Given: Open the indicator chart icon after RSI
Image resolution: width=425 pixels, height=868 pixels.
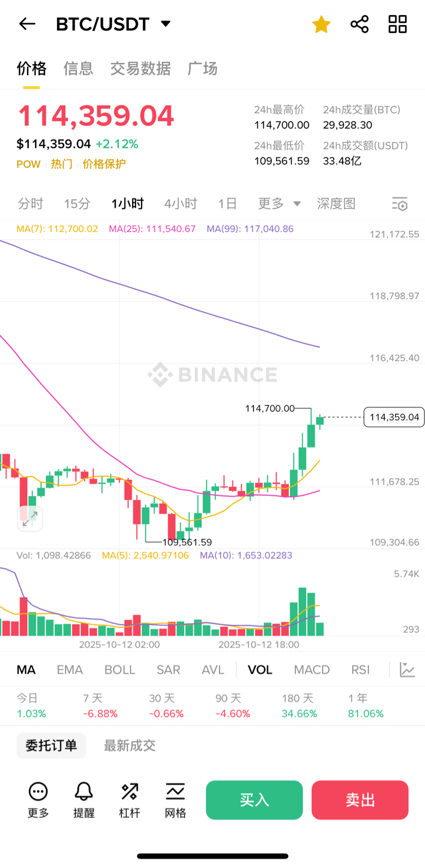Looking at the screenshot, I should pyautogui.click(x=407, y=670).
